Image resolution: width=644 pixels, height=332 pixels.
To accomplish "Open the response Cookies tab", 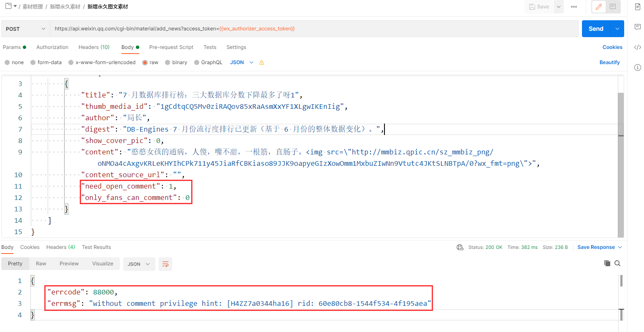I will [30, 247].
